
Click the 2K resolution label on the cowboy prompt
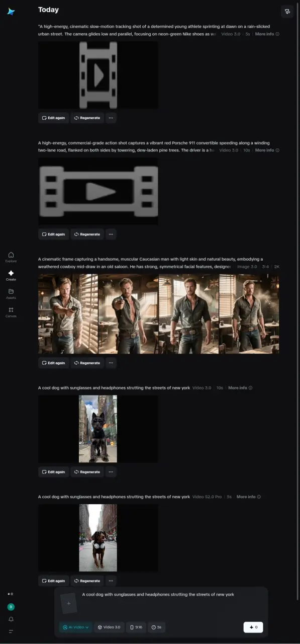(x=276, y=267)
